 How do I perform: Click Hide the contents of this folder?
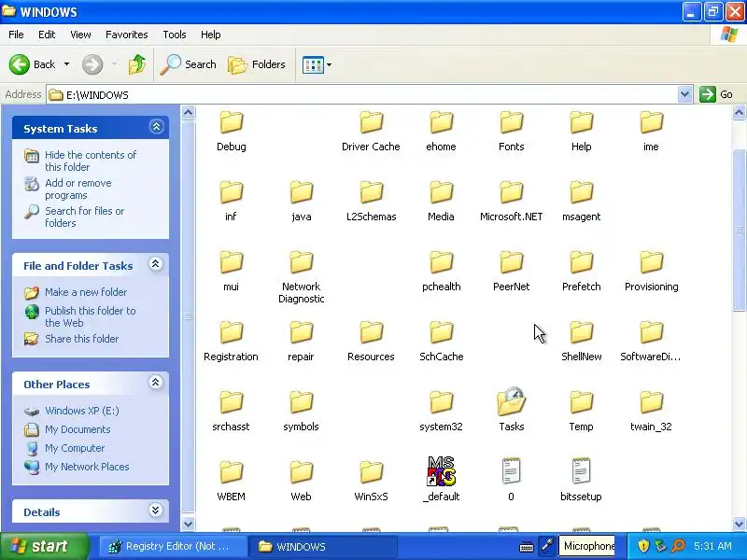coord(91,161)
